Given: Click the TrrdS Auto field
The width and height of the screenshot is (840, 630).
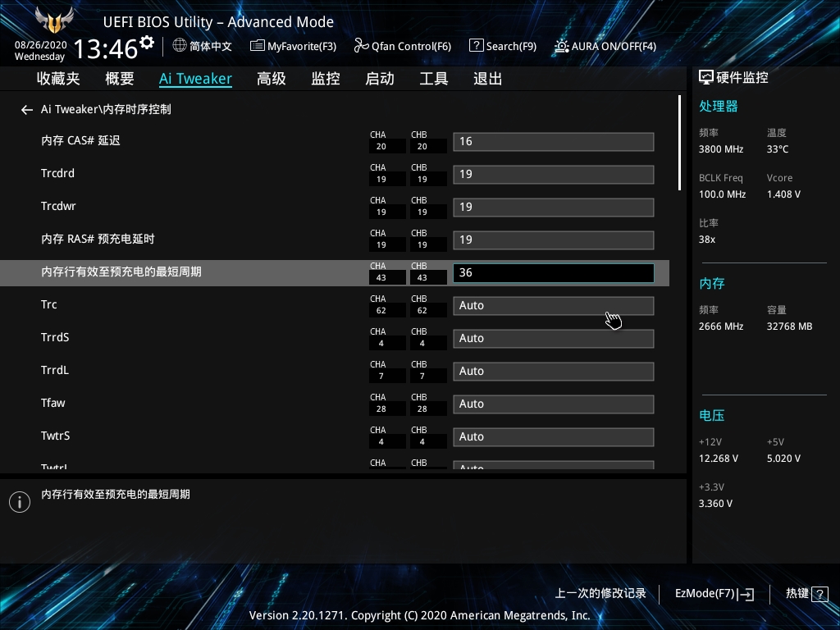Looking at the screenshot, I should [x=554, y=339].
